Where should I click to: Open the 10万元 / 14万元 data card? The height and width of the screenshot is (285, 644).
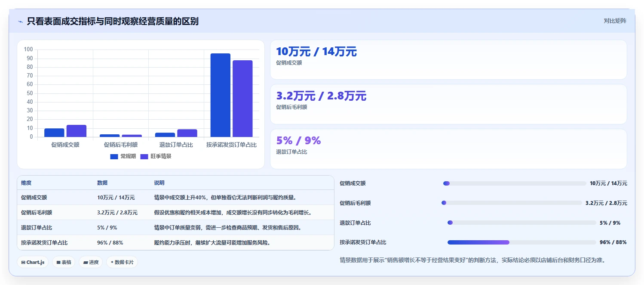pos(448,59)
